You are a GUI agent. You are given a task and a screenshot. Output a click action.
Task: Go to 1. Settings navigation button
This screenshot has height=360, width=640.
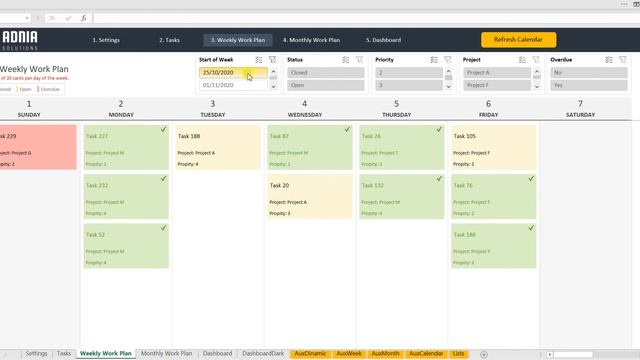click(x=106, y=40)
